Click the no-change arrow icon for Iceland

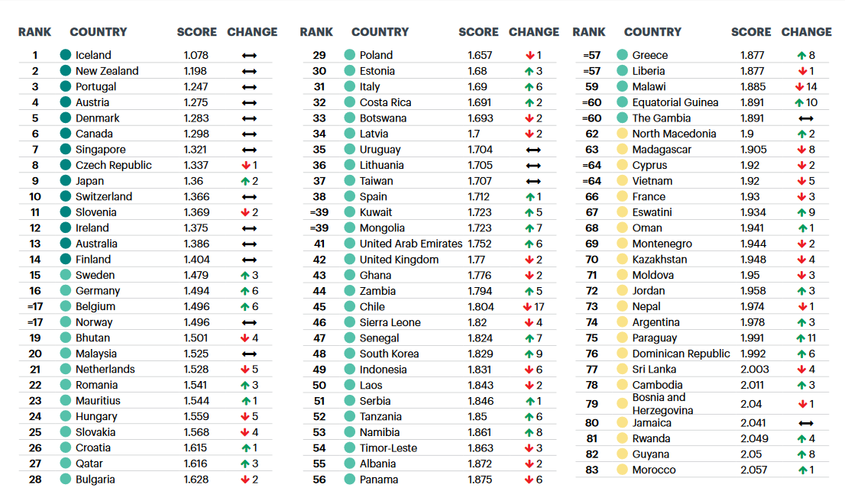pyautogui.click(x=249, y=55)
